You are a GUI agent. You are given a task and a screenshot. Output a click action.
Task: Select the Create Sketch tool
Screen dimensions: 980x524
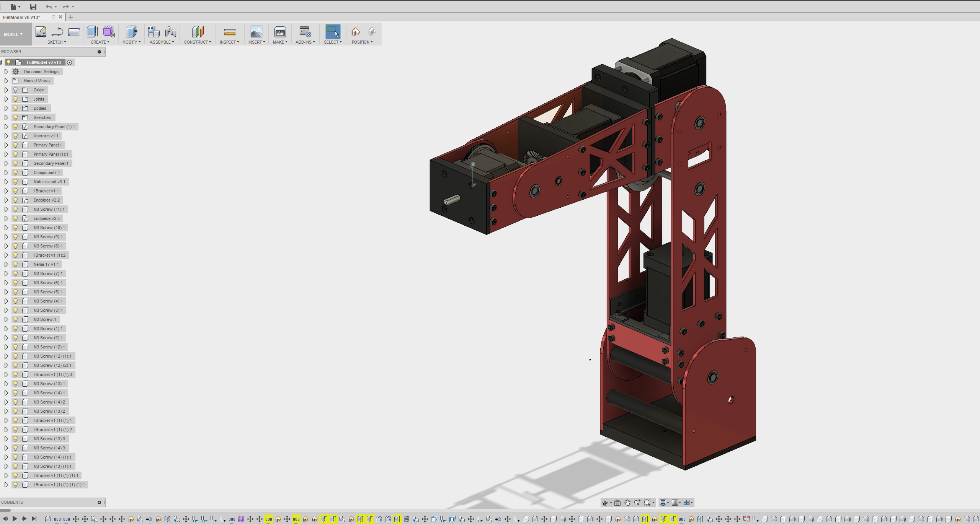tap(41, 32)
